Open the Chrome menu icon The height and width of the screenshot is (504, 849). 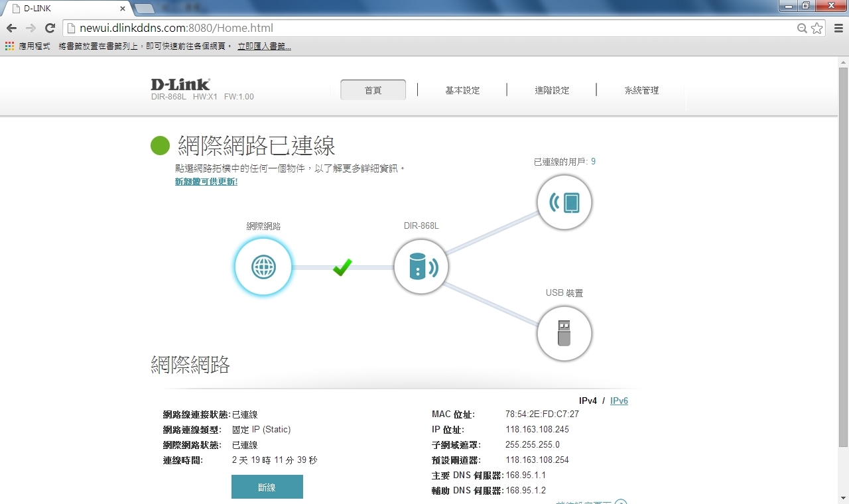coord(837,28)
